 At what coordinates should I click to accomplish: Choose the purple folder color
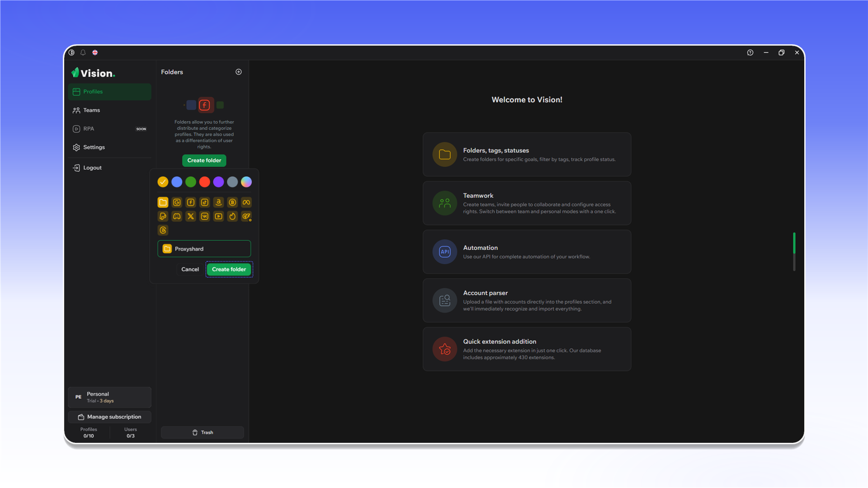point(218,182)
